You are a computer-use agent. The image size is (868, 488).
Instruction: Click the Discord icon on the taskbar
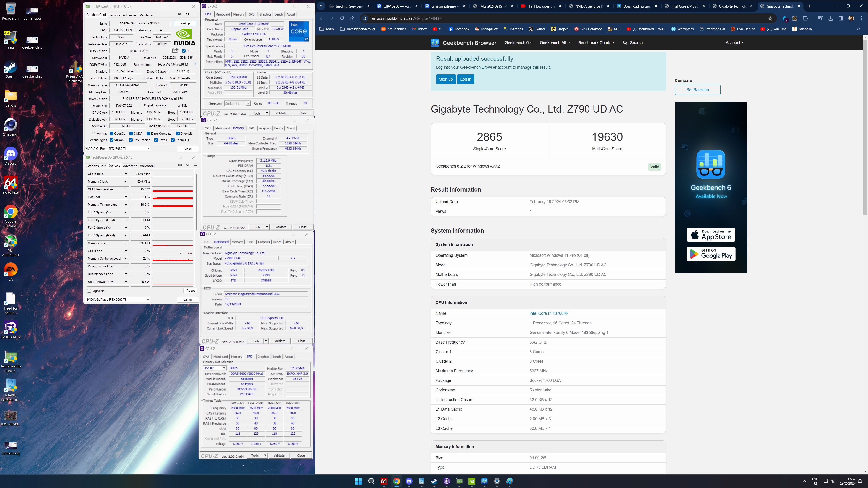point(409,481)
